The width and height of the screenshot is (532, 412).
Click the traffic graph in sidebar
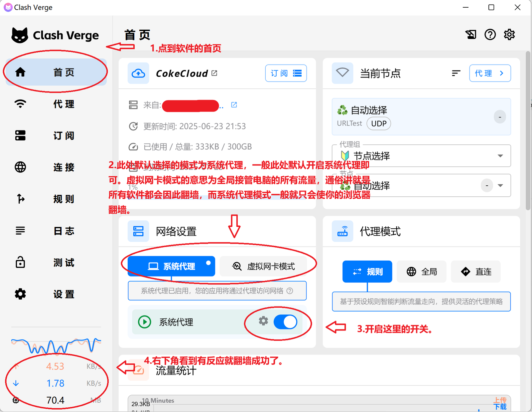click(56, 346)
